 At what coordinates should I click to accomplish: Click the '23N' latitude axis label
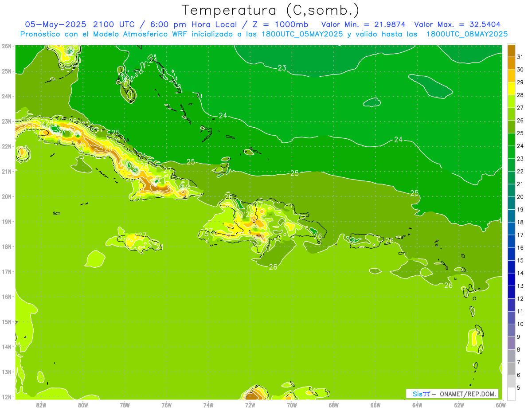click(7, 121)
